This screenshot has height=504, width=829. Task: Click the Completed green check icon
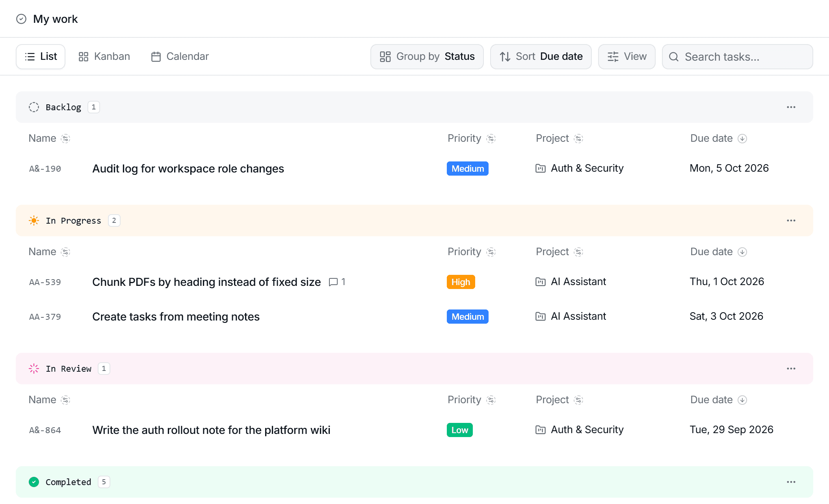click(34, 482)
